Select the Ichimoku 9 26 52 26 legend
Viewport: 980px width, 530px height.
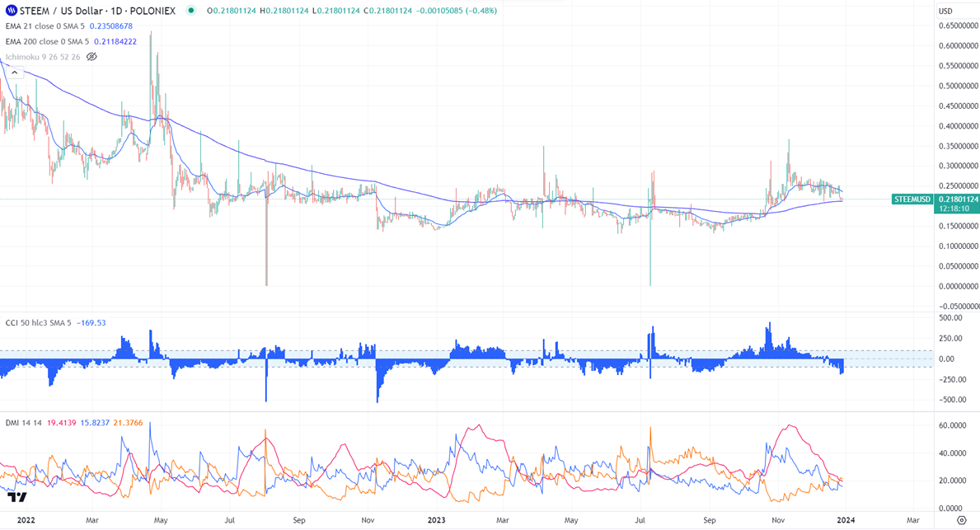43,57
